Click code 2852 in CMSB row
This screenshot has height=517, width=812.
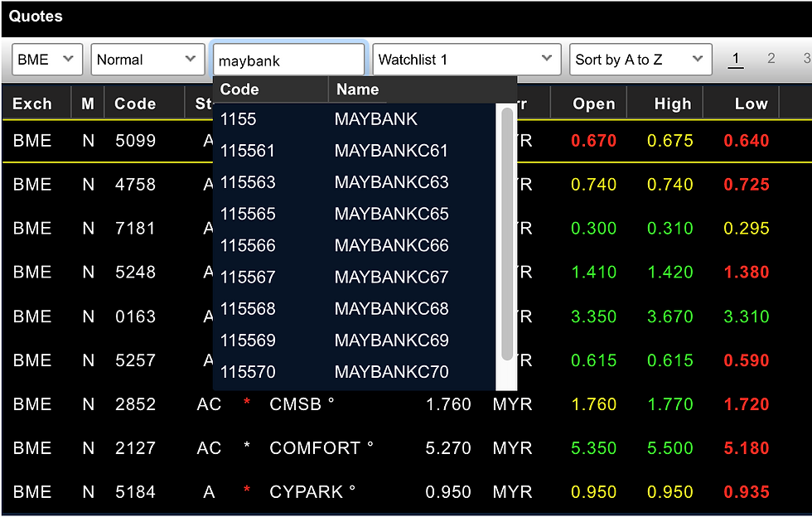pyautogui.click(x=135, y=404)
